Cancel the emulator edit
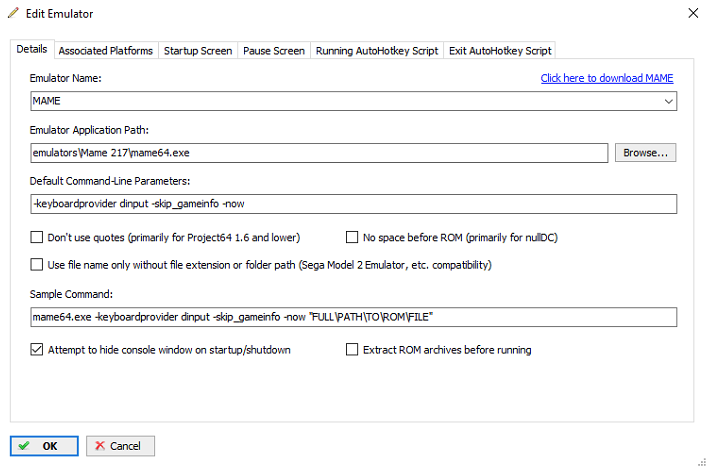 tap(120, 446)
